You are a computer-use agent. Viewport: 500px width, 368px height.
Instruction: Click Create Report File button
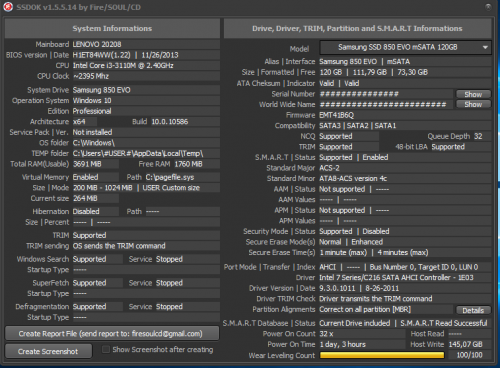pyautogui.click(x=112, y=334)
